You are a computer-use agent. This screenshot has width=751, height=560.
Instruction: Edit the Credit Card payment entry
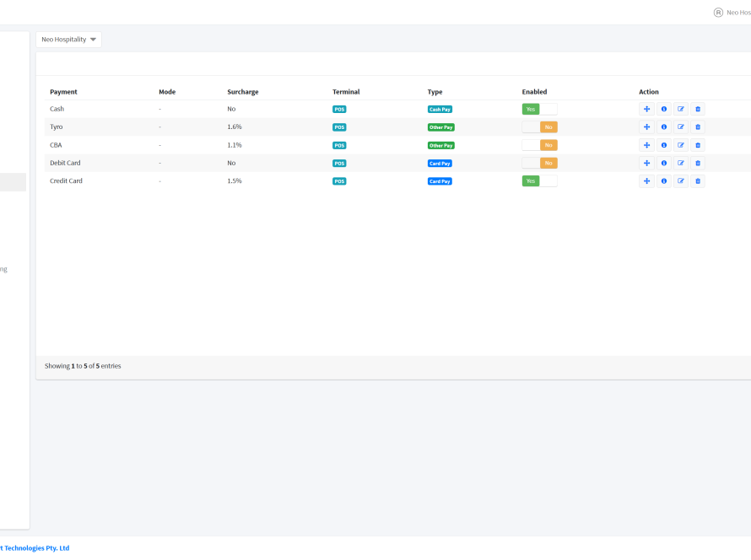(681, 181)
